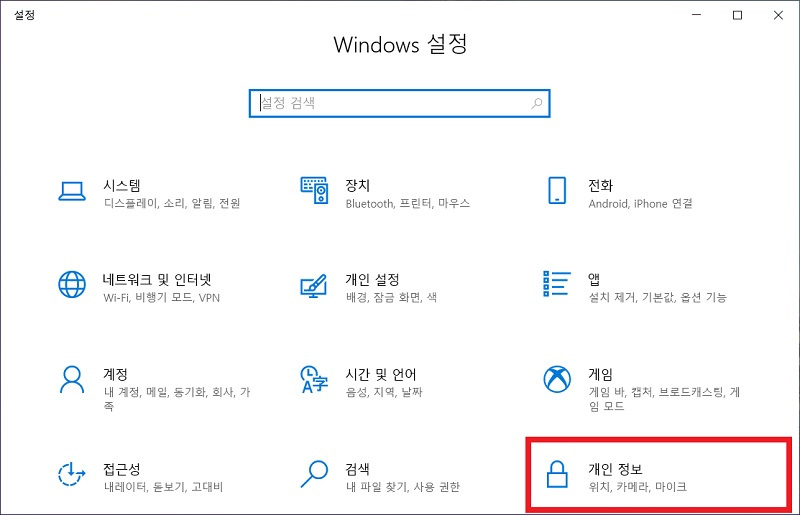Click '배경, 잠금 화면, 색' description
The height and width of the screenshot is (515, 800).
391,297
